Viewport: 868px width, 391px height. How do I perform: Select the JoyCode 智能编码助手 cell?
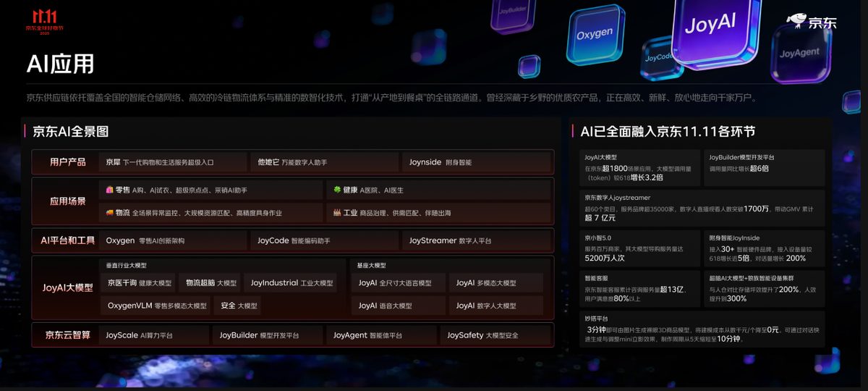(x=324, y=240)
